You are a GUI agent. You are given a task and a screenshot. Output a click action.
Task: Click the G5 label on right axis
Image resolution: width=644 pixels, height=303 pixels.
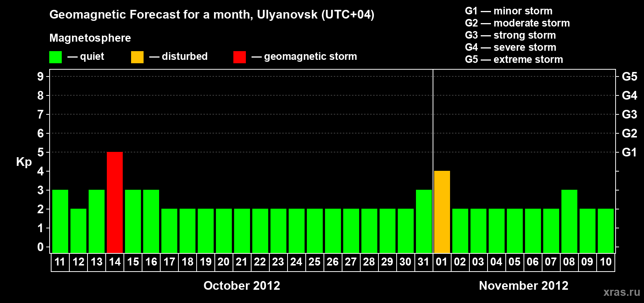[629, 77]
